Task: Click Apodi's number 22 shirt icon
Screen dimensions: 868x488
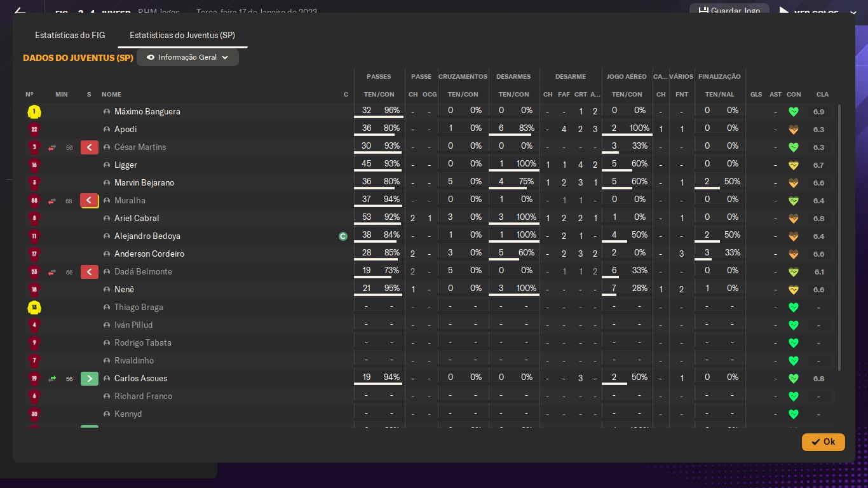Action: pyautogui.click(x=34, y=130)
